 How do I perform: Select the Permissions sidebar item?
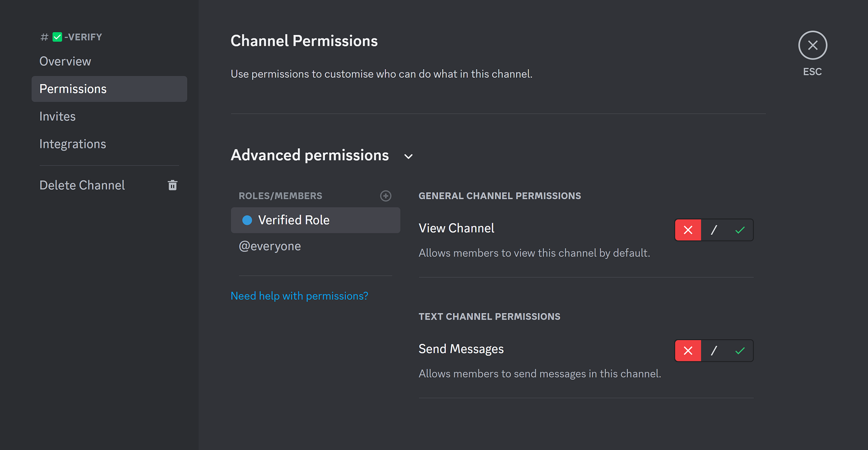tap(73, 89)
